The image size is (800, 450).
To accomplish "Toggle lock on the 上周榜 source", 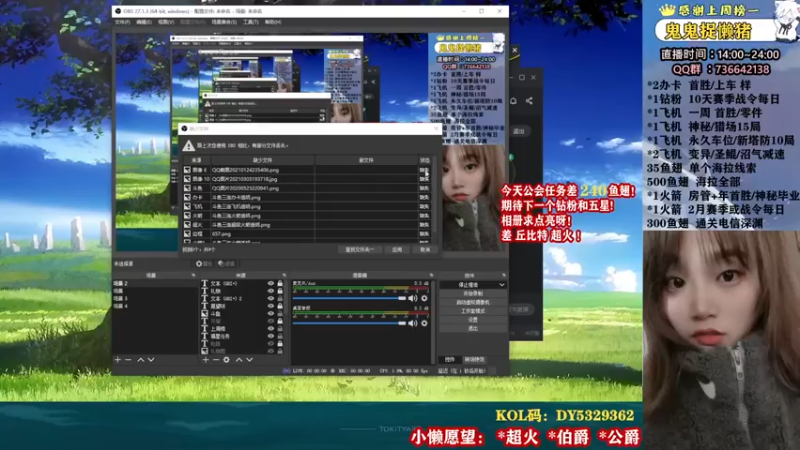I will [x=280, y=329].
